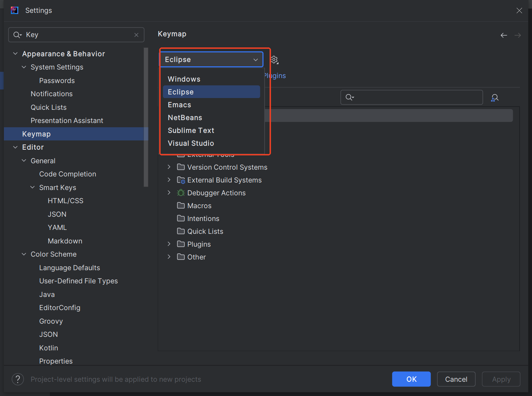The width and height of the screenshot is (532, 396).
Task: Click the help question mark icon
Action: 18,379
